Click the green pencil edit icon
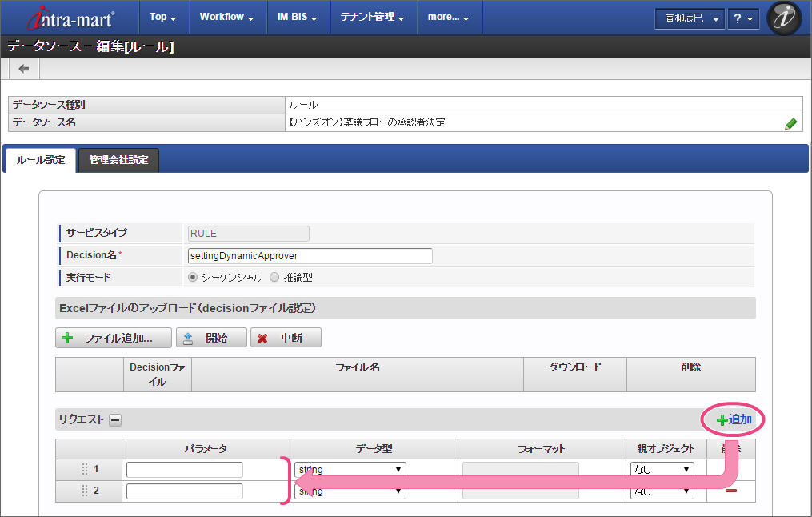 (x=790, y=123)
